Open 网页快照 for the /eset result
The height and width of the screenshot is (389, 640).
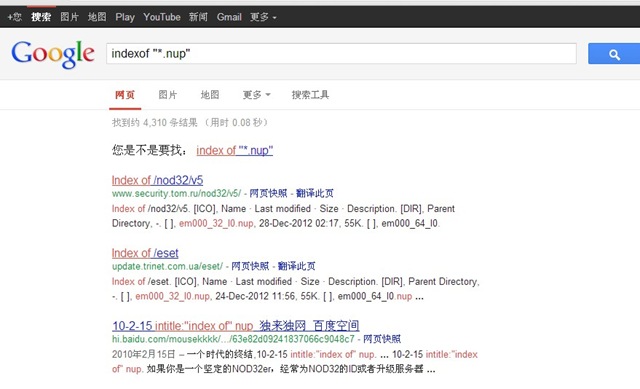[x=250, y=266]
